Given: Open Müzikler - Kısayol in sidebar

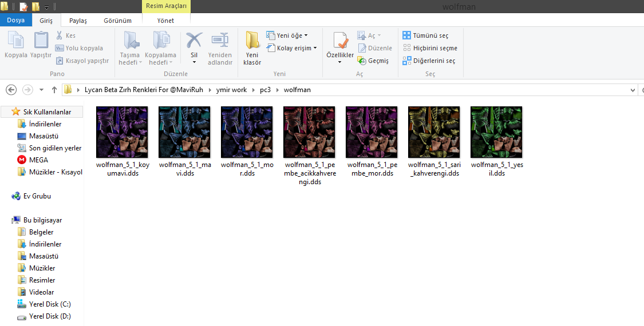Looking at the screenshot, I should (x=56, y=172).
